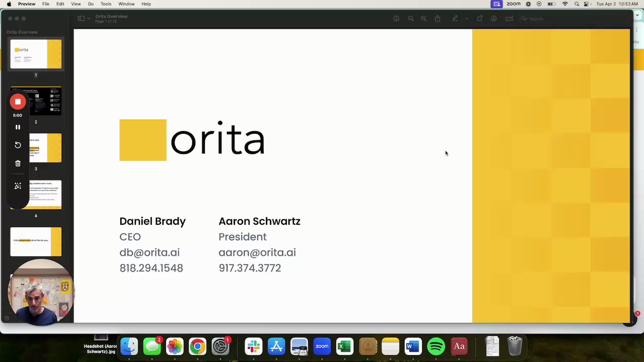Open Photos from the Dock

[175, 346]
